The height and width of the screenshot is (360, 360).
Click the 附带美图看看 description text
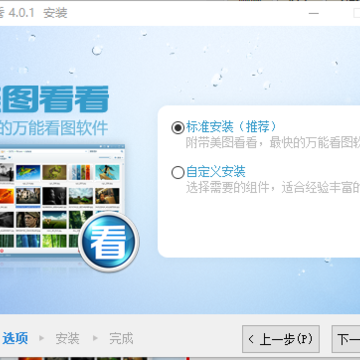click(221, 142)
